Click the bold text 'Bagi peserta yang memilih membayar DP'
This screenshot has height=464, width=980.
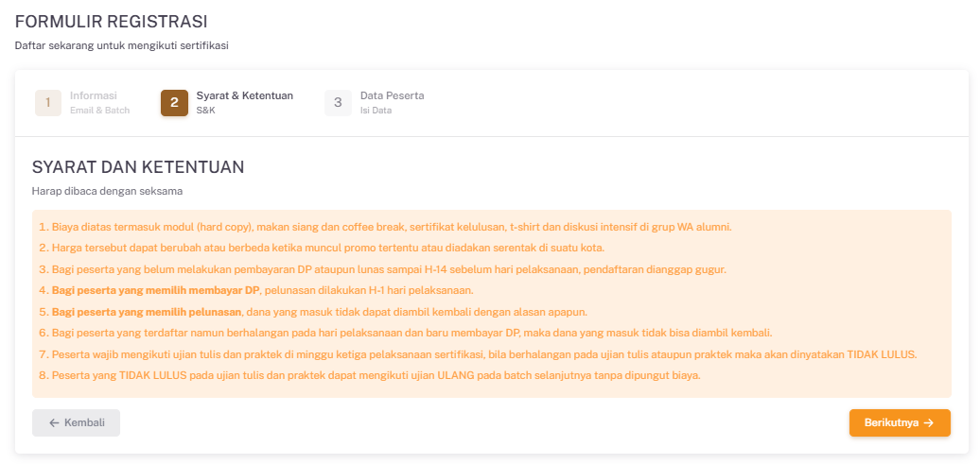coord(155,290)
